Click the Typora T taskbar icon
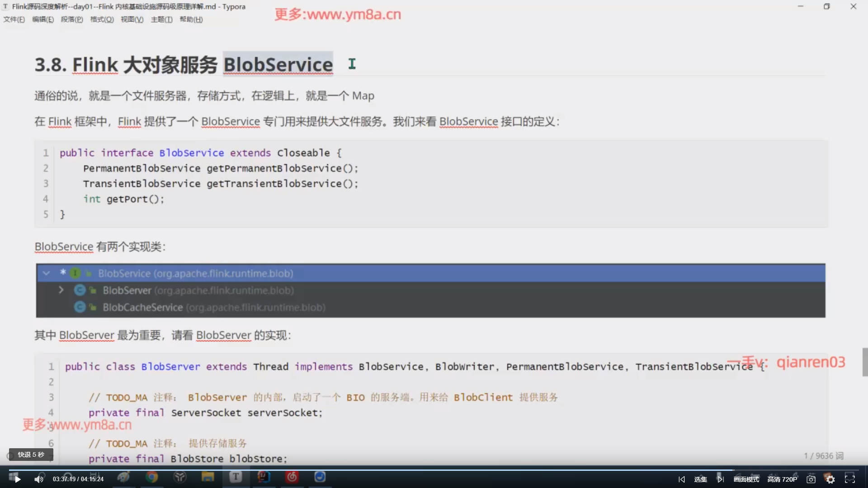Image resolution: width=868 pixels, height=488 pixels. point(236,477)
